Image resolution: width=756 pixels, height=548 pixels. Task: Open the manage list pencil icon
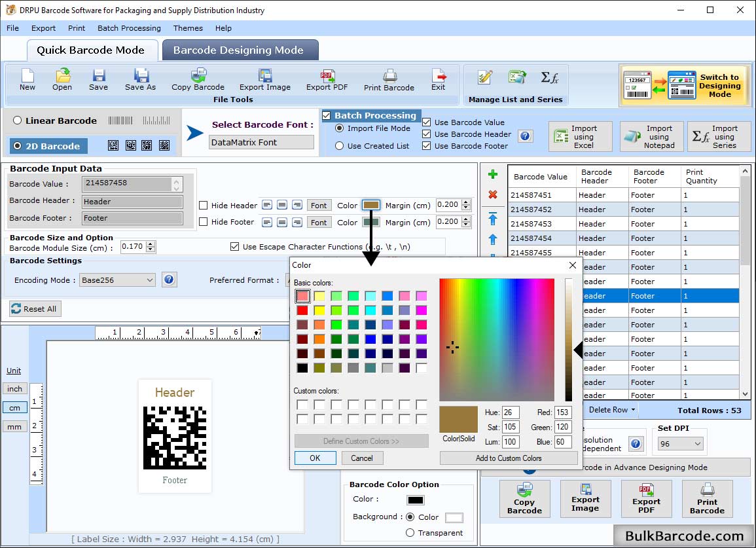484,77
